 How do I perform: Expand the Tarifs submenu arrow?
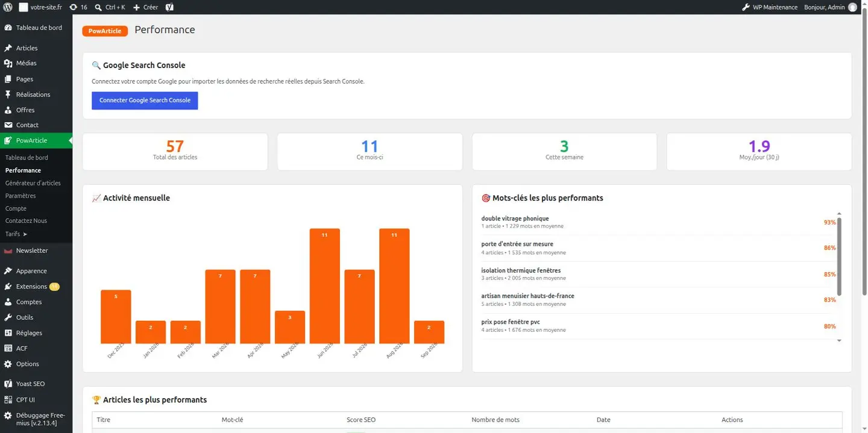tap(25, 234)
